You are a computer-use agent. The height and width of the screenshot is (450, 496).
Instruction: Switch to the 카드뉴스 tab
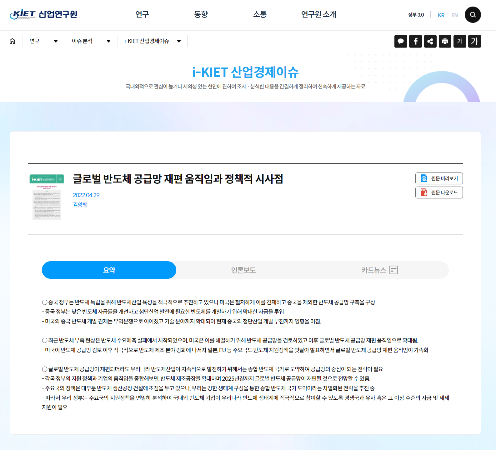pos(380,270)
